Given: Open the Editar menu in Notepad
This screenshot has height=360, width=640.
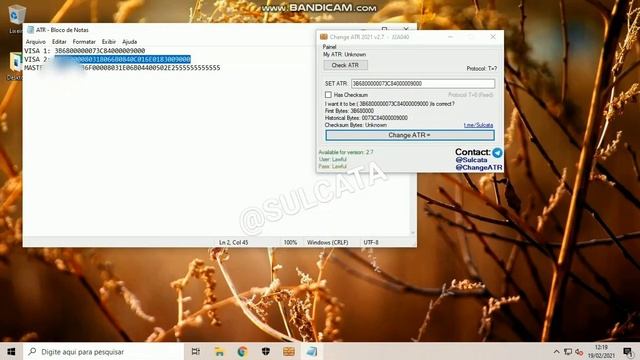Looking at the screenshot, I should pos(59,42).
